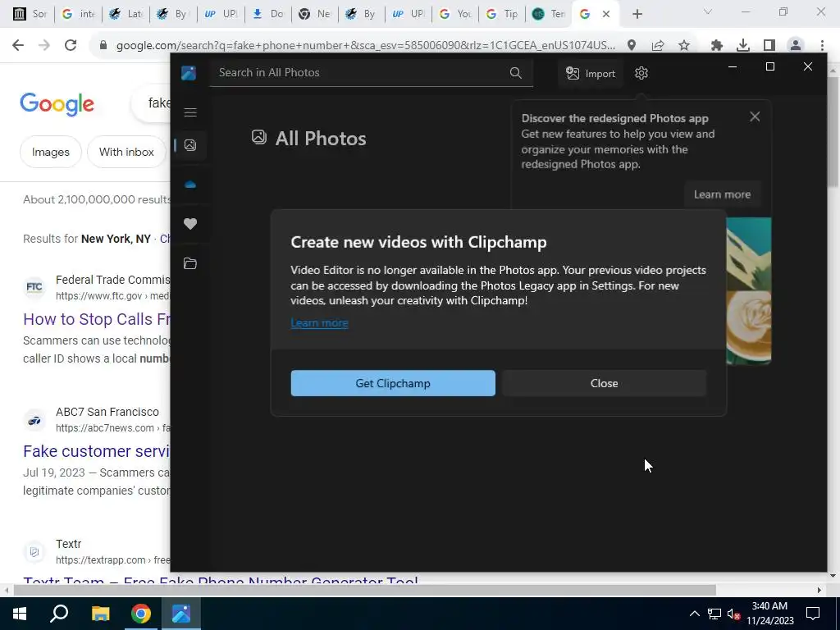Open OneDrive cloud section in Photos sidebar
The width and height of the screenshot is (840, 630).
190,185
